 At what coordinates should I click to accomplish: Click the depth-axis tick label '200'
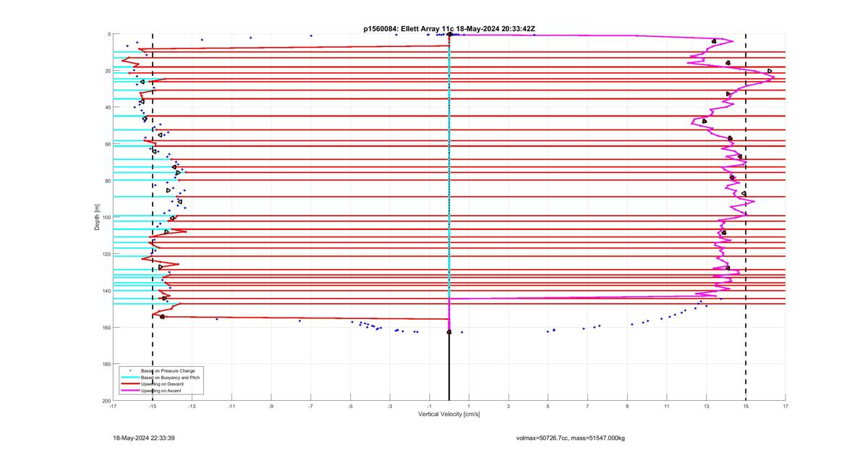(106, 400)
